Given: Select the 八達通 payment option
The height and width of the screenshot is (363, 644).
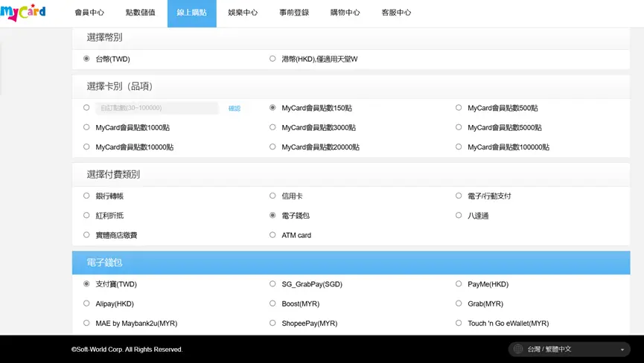Looking at the screenshot, I should (x=459, y=216).
